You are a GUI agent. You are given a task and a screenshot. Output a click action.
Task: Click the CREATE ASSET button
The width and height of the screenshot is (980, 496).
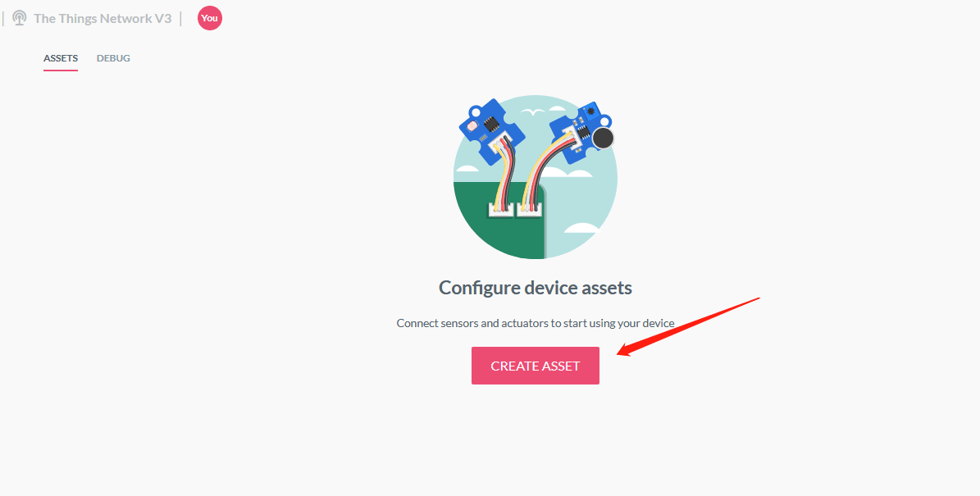535,366
